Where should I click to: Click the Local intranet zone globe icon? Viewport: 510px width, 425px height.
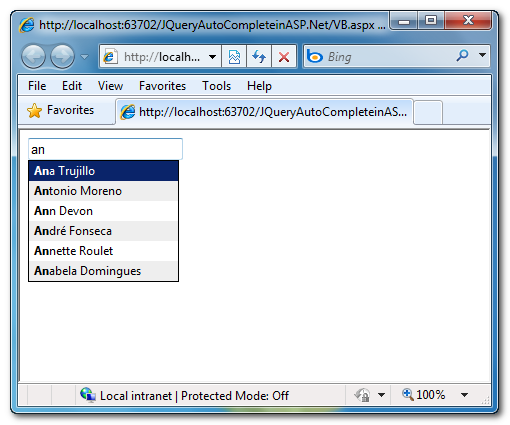[x=88, y=395]
